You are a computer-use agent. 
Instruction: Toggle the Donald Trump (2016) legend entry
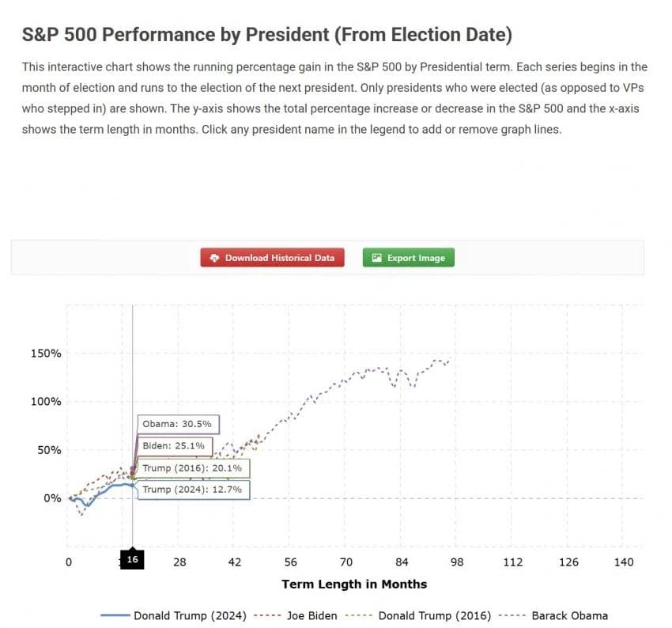pyautogui.click(x=435, y=615)
